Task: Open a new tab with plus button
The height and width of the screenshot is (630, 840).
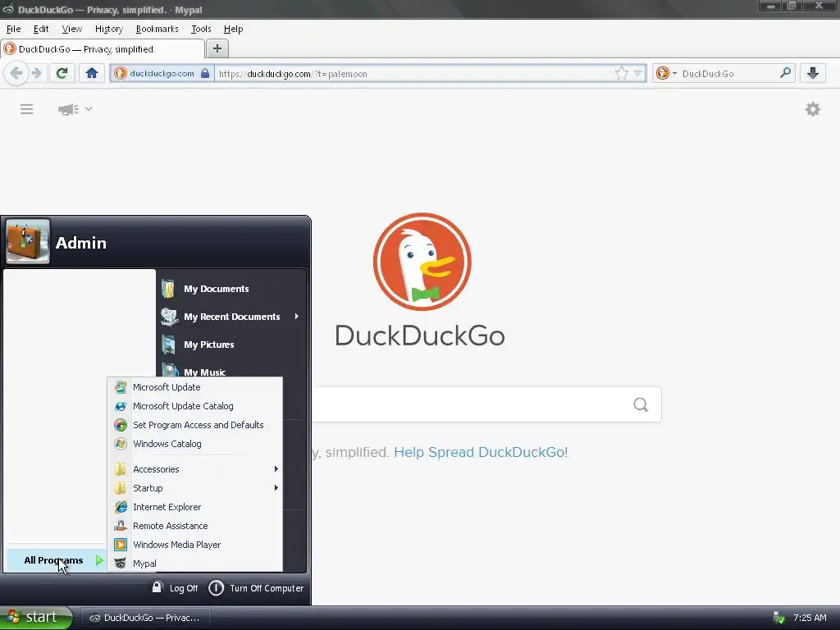Action: point(217,48)
